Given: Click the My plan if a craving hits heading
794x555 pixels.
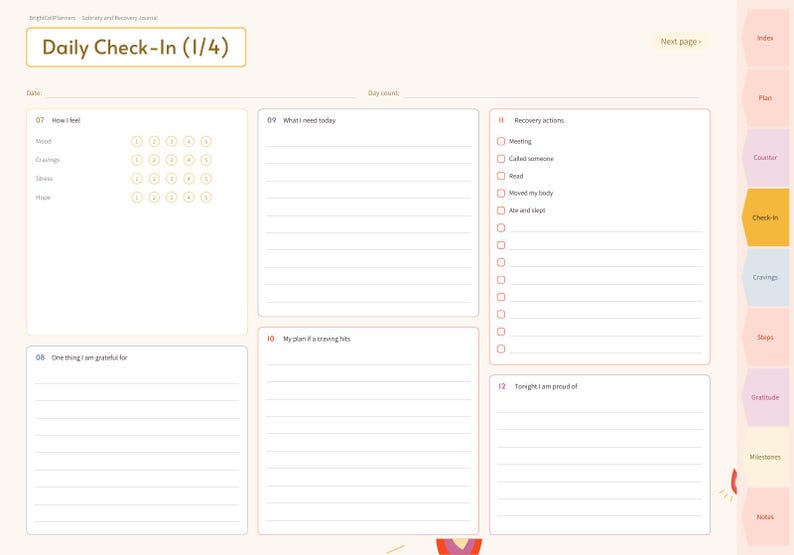Looking at the screenshot, I should click(x=316, y=339).
